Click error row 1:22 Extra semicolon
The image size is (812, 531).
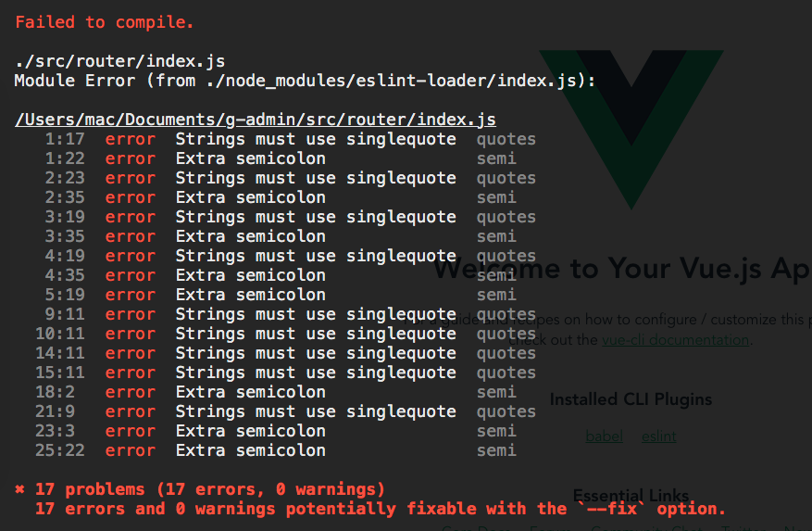point(281,158)
